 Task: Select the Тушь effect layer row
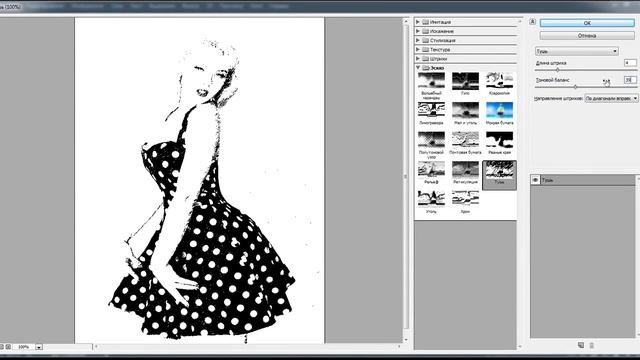coord(582,180)
